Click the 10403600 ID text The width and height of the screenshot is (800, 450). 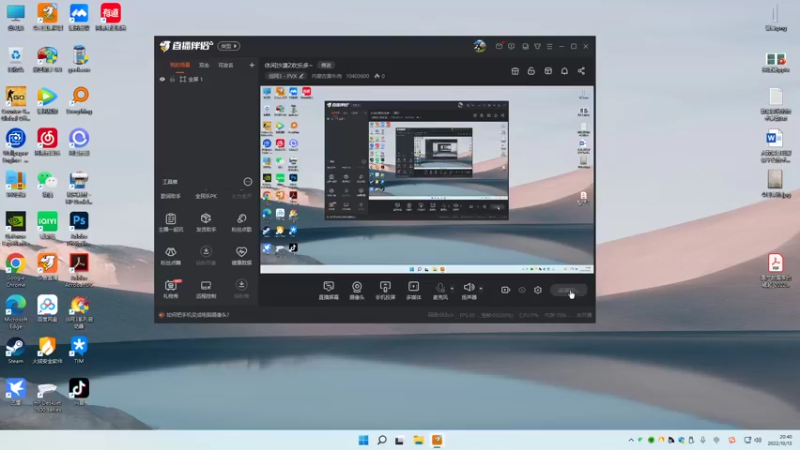357,76
